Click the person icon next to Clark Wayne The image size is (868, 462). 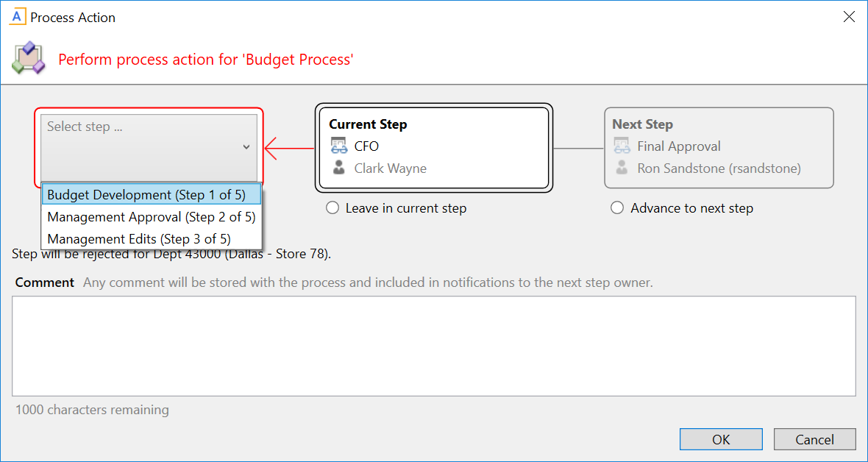coord(341,168)
